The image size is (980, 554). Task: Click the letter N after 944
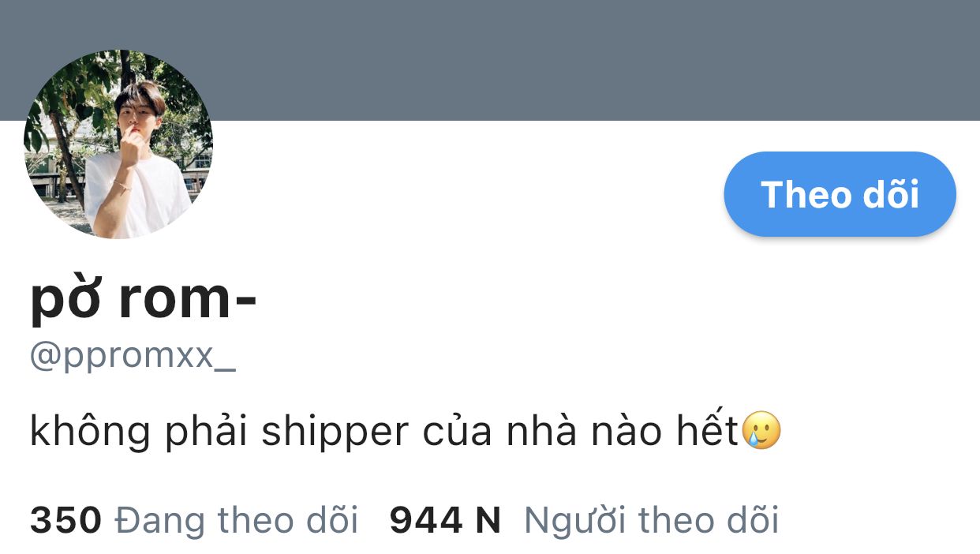(x=488, y=521)
